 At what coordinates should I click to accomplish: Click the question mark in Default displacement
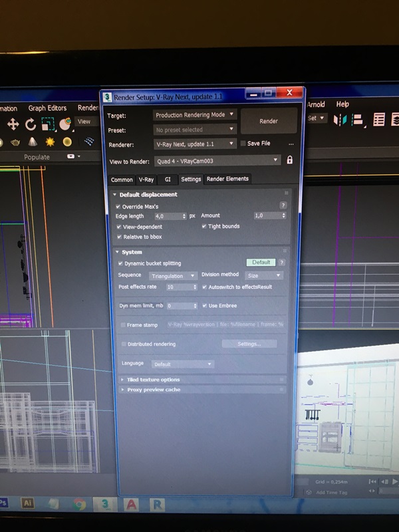pyautogui.click(x=283, y=205)
